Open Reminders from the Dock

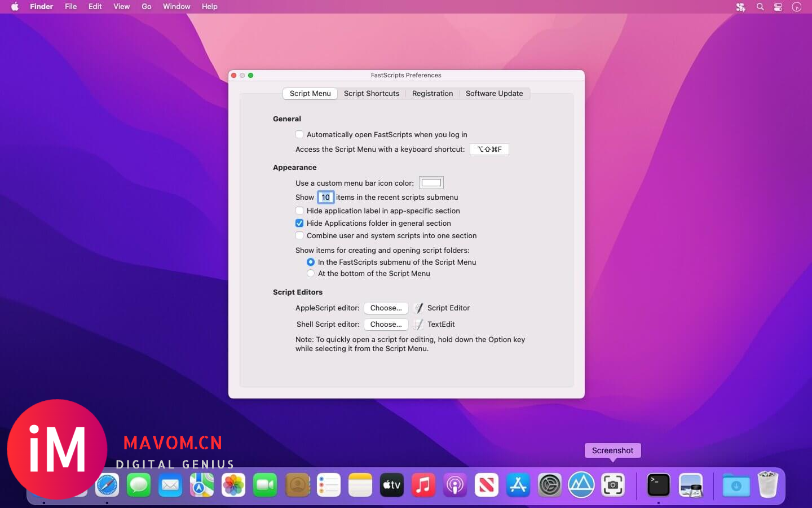tap(329, 485)
